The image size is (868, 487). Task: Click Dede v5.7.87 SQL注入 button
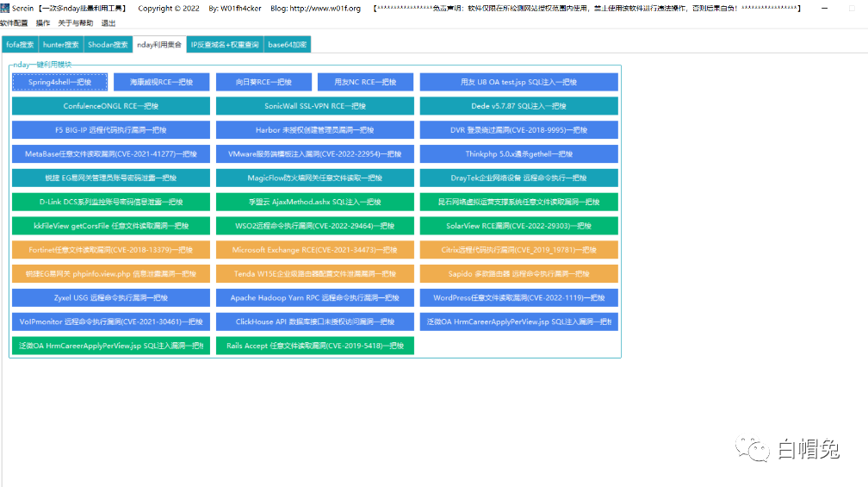pyautogui.click(x=518, y=106)
